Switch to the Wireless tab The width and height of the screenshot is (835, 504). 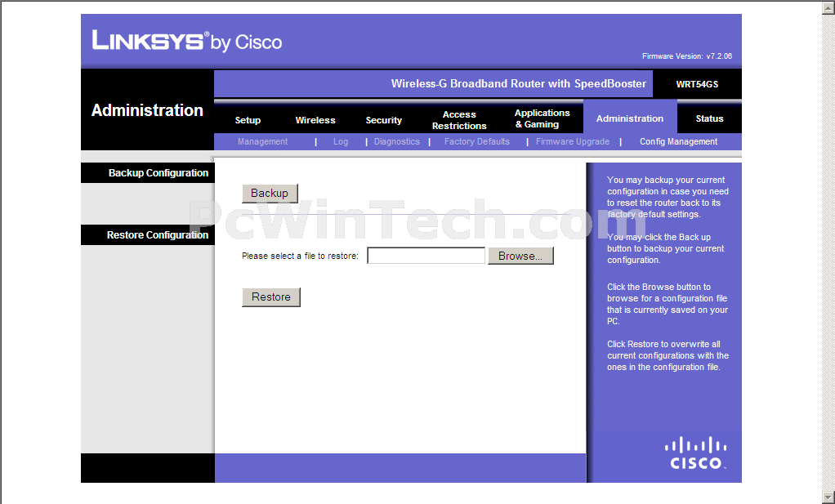pos(315,120)
